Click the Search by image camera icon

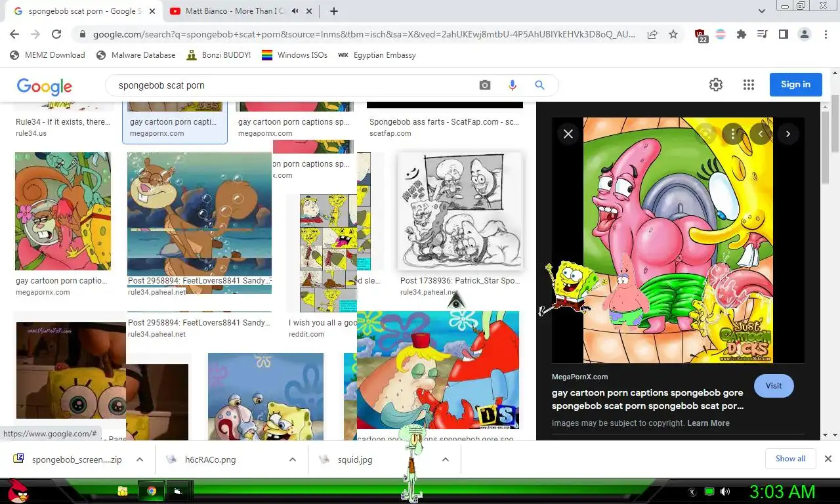(485, 85)
